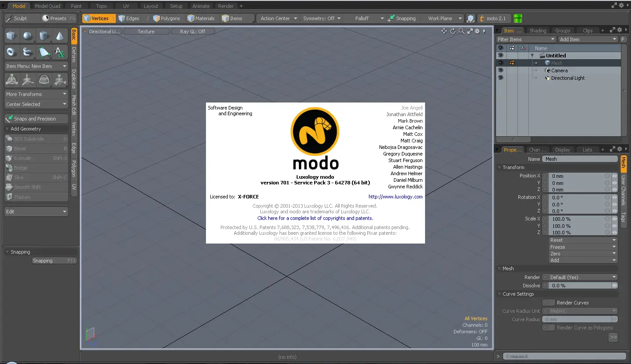Collapse the Curve Settings section
This screenshot has height=364, width=631.
click(x=500, y=294)
